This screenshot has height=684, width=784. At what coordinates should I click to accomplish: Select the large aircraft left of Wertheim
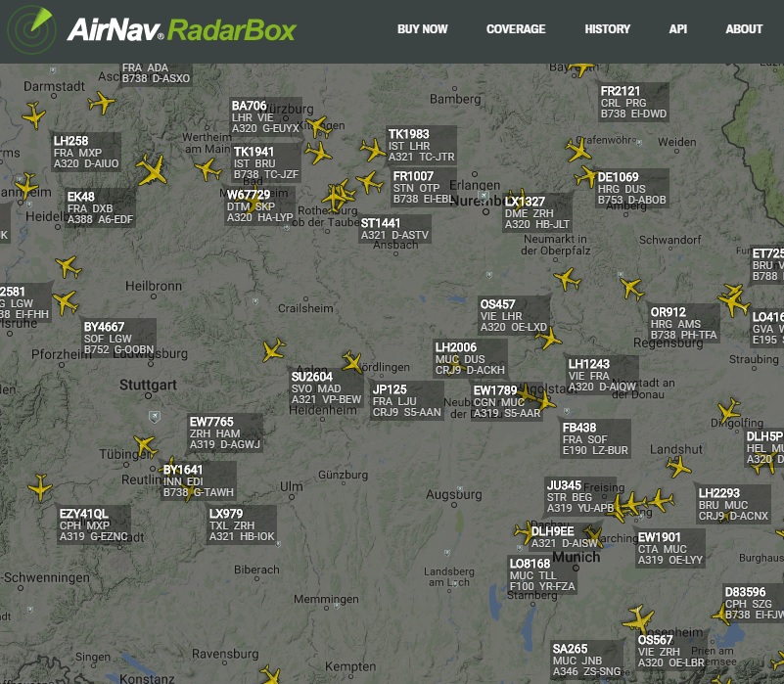153,170
